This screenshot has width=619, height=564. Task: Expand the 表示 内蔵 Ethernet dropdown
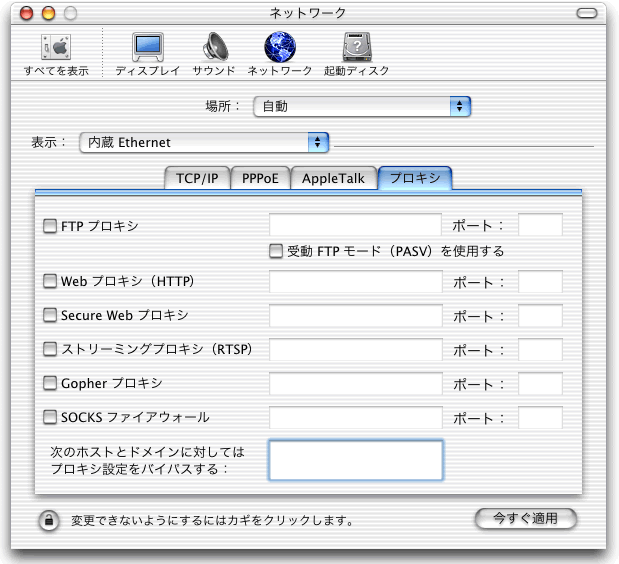[x=204, y=143]
